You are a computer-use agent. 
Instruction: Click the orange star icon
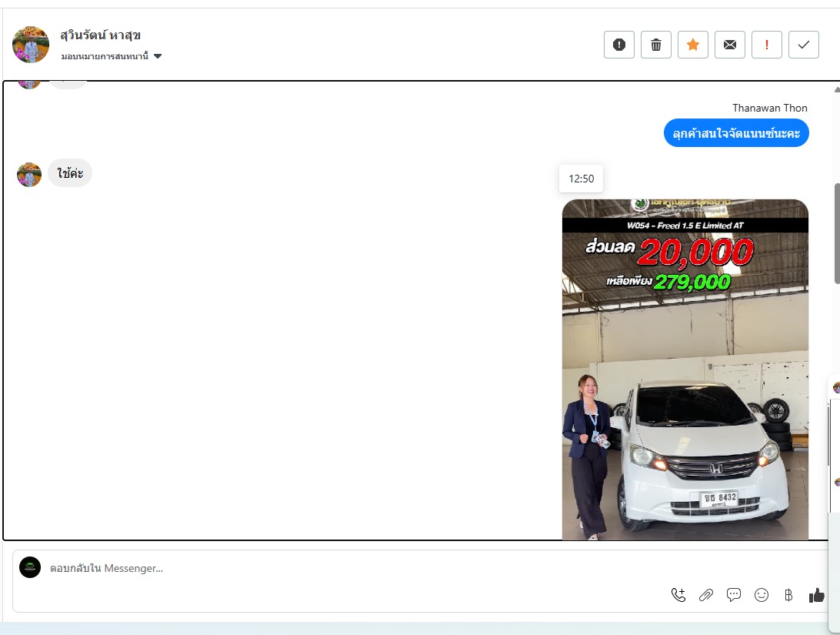point(692,45)
